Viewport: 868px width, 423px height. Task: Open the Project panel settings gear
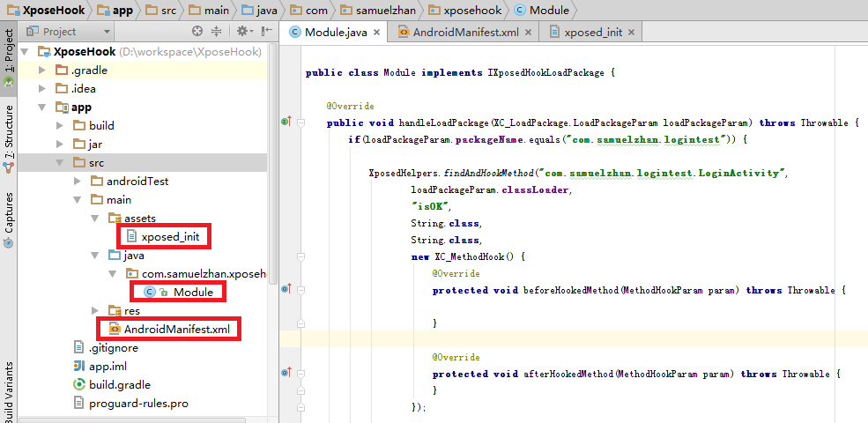241,32
